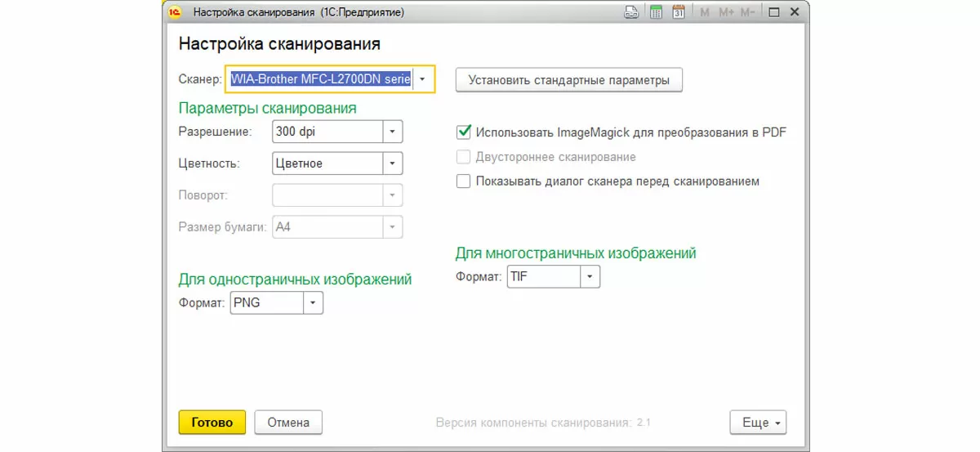Click the Готово button
Image resolution: width=980 pixels, height=452 pixels.
tap(212, 423)
